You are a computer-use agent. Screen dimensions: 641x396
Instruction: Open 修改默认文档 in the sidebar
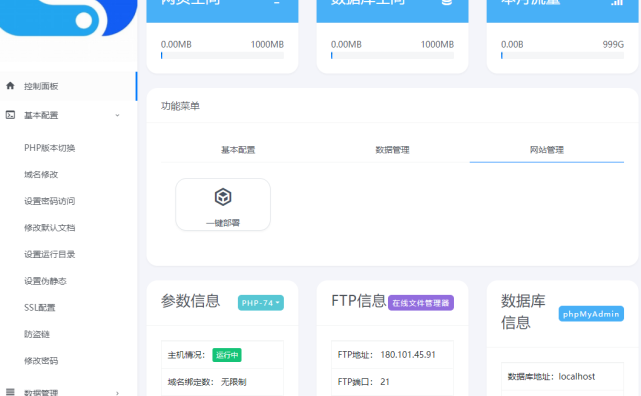coord(49,228)
